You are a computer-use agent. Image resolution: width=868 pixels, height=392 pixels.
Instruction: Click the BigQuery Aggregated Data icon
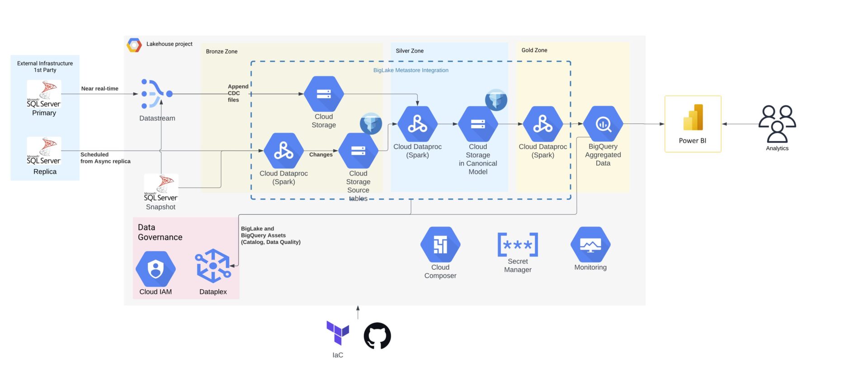(603, 124)
